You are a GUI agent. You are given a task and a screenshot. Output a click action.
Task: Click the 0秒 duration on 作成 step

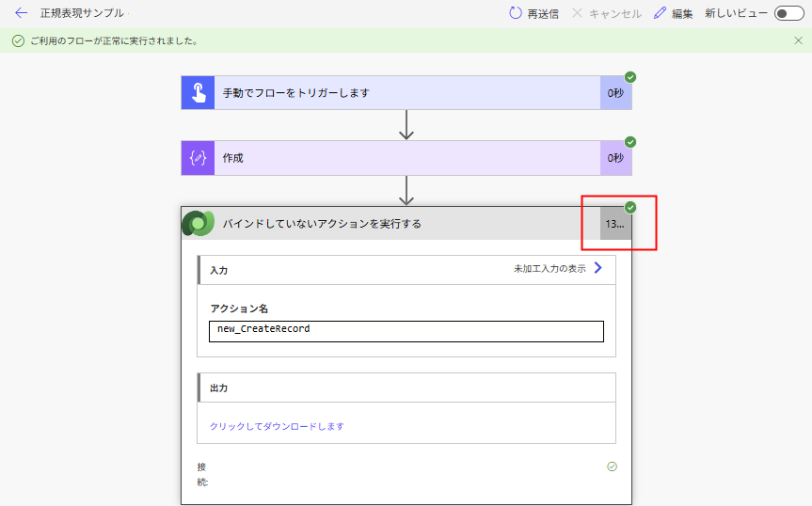[x=615, y=158]
